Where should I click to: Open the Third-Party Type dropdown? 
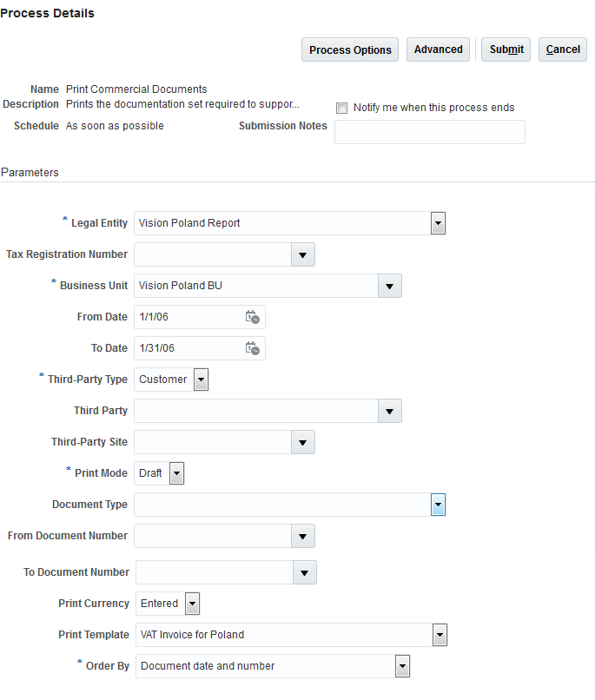pos(201,380)
